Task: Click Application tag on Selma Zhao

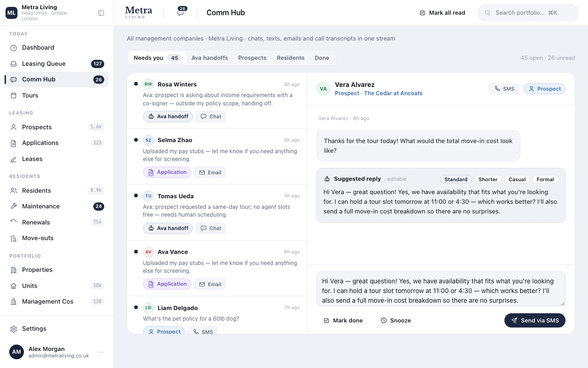Action: (x=167, y=172)
